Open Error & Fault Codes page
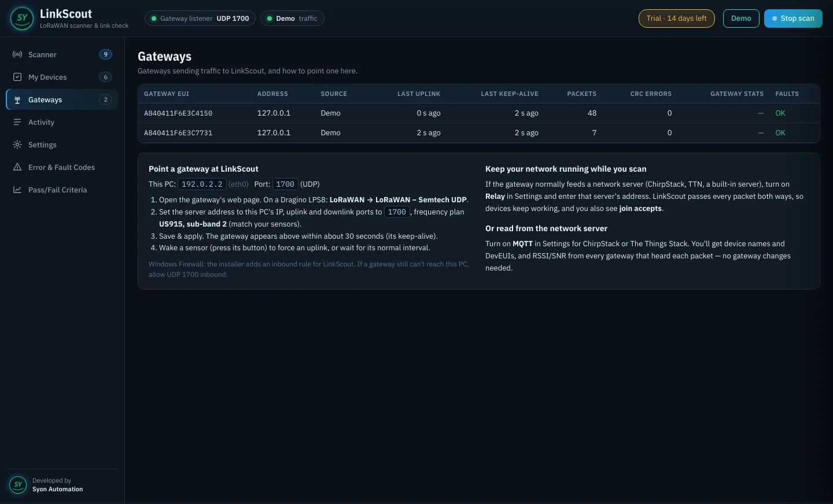Image resolution: width=833 pixels, height=504 pixels. 62,167
